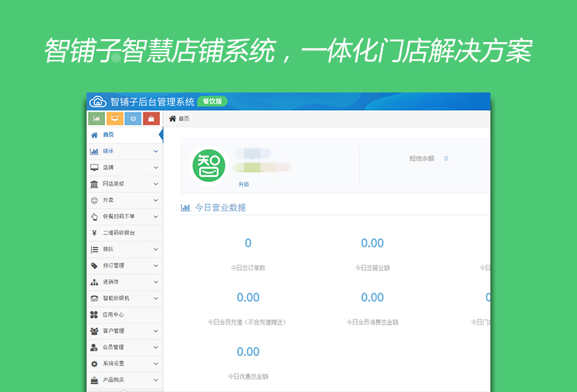The height and width of the screenshot is (392, 577).
Task: Click the house icon in breadcrumb bar
Action: 172,118
